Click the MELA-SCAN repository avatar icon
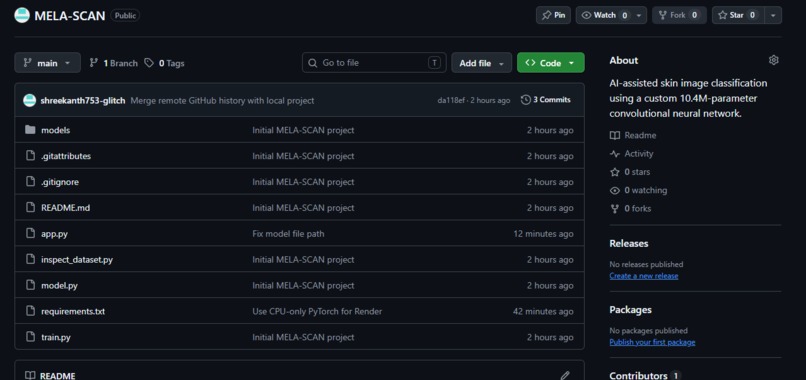806x380 pixels. (x=22, y=15)
